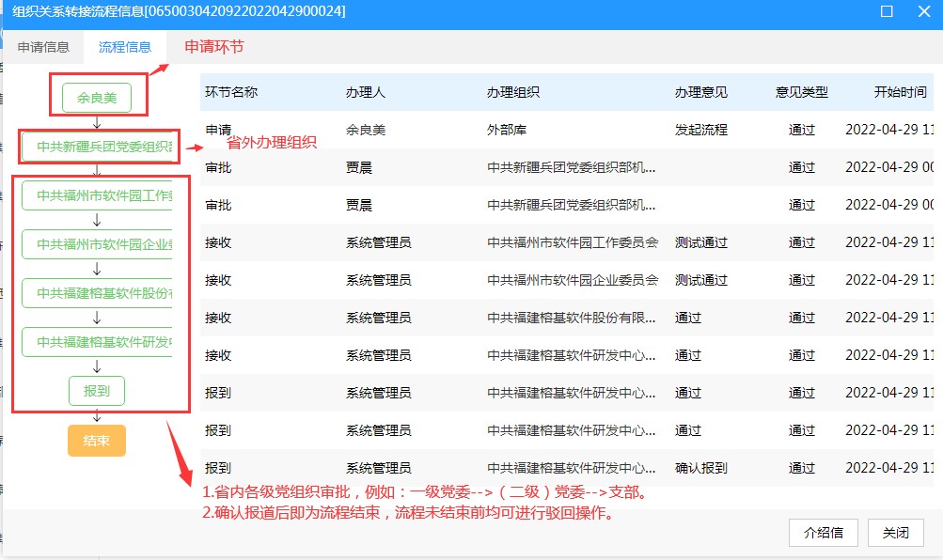The height and width of the screenshot is (560, 943).
Task: Maximize the dialog with the square icon
Action: 887,12
